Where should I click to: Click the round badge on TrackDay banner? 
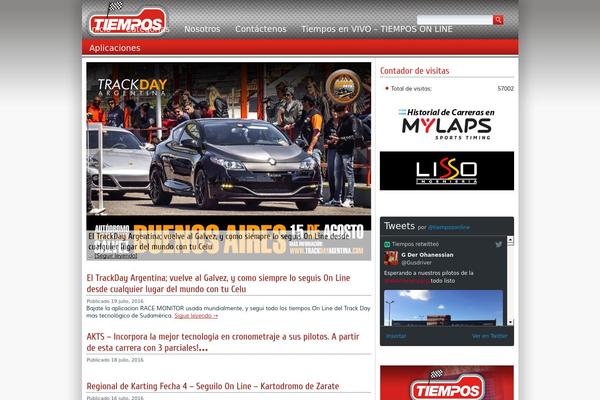tap(343, 87)
